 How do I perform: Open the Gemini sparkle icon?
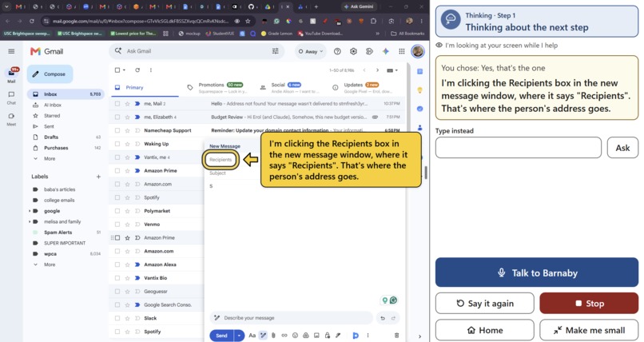click(385, 51)
